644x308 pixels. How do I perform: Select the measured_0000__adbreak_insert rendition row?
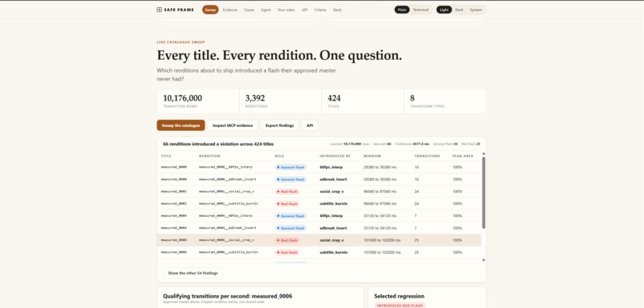[x=319, y=180]
